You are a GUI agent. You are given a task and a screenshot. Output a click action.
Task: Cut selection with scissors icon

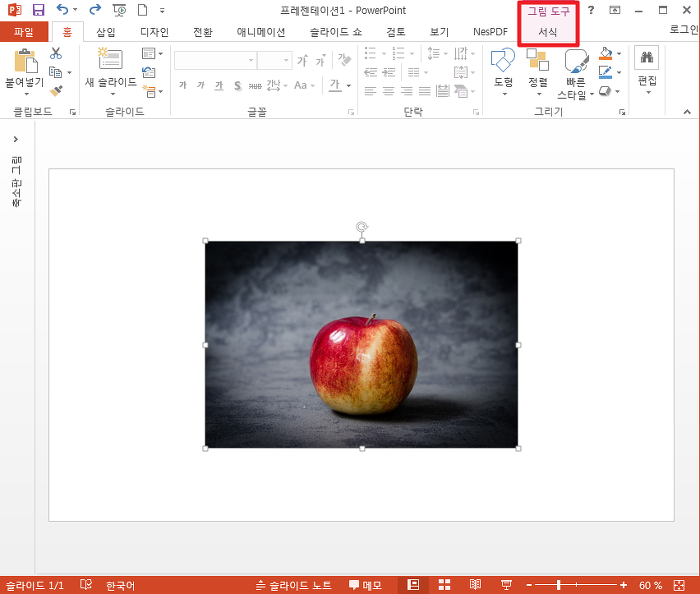click(x=56, y=54)
